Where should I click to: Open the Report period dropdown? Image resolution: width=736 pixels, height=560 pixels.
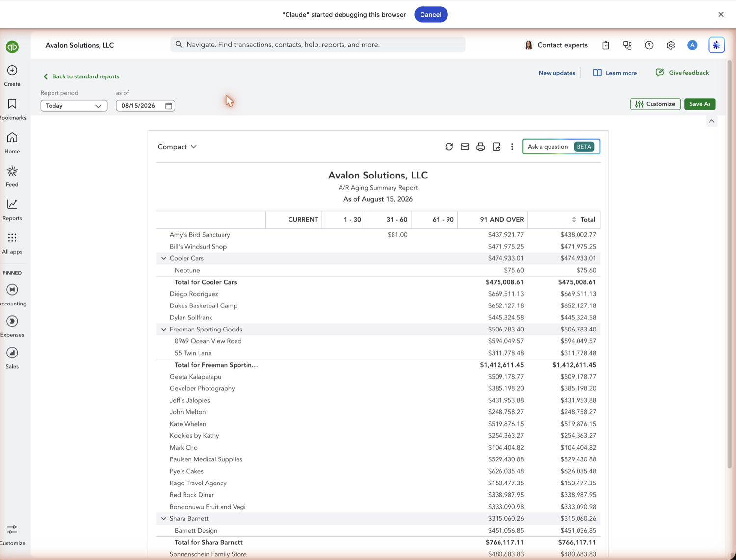74,106
